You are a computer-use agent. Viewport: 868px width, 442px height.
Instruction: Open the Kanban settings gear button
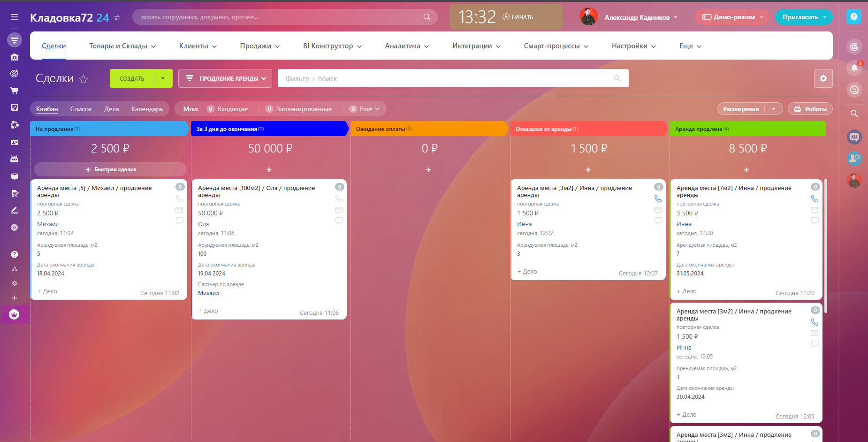pos(823,78)
